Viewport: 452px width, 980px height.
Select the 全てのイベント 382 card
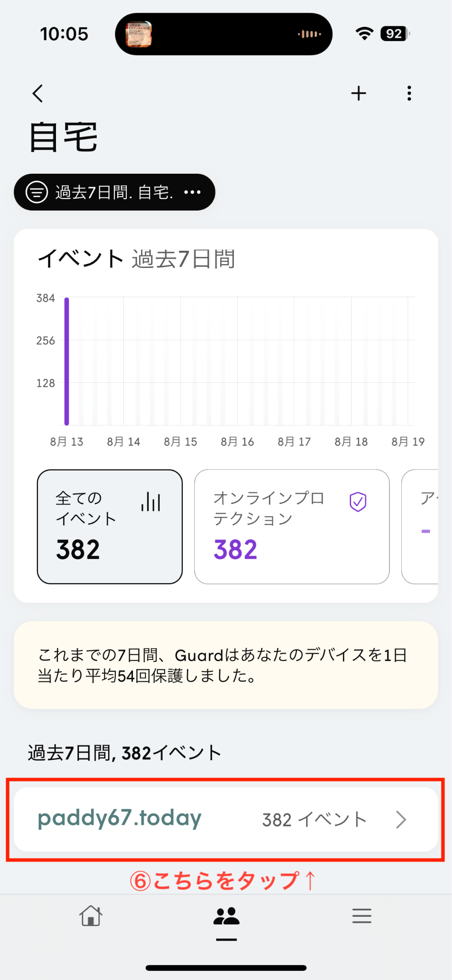110,527
